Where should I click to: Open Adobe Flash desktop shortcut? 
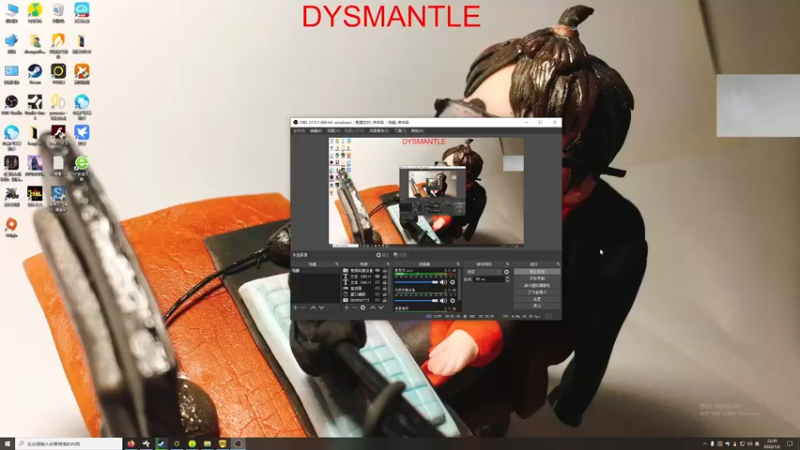tap(58, 135)
